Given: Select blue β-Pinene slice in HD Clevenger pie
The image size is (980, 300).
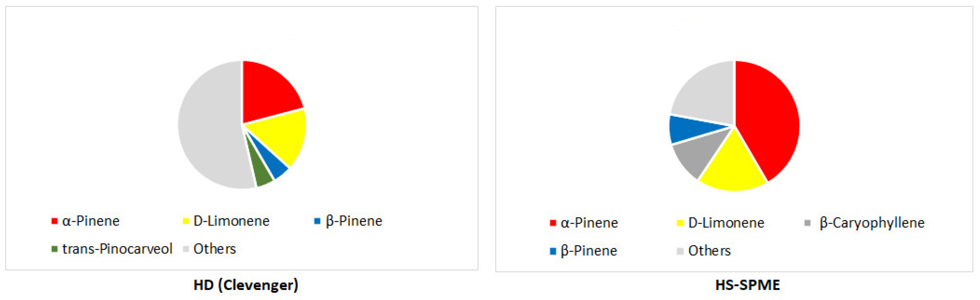Looking at the screenshot, I should tap(276, 166).
